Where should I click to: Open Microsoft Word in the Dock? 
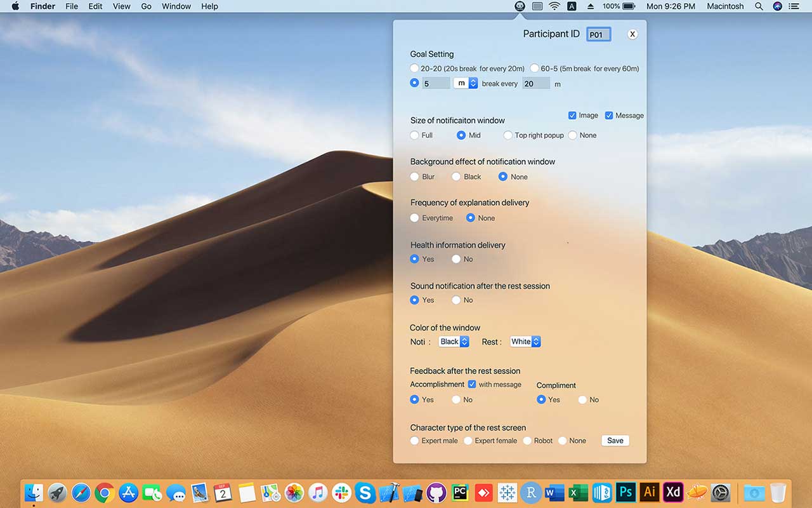pos(554,492)
